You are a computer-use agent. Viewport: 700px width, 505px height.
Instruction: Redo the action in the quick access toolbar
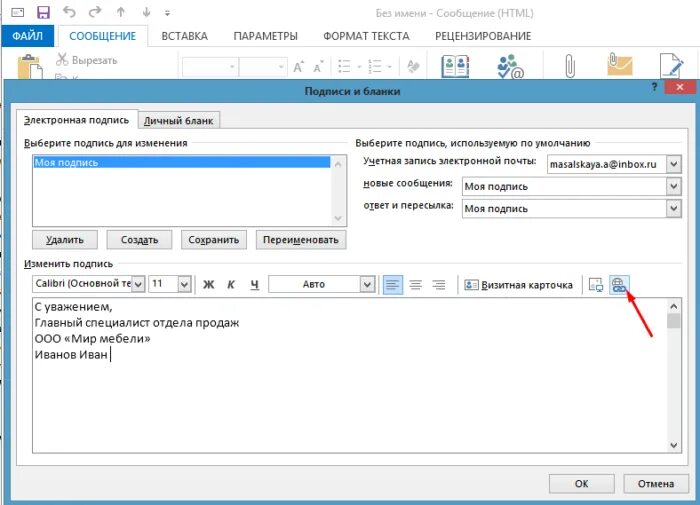pyautogui.click(x=95, y=12)
